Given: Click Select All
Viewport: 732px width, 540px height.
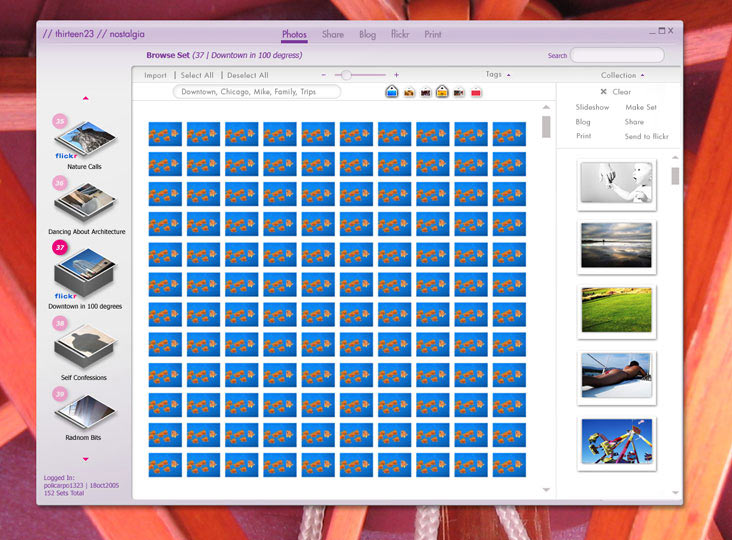Looking at the screenshot, I should pyautogui.click(x=197, y=75).
